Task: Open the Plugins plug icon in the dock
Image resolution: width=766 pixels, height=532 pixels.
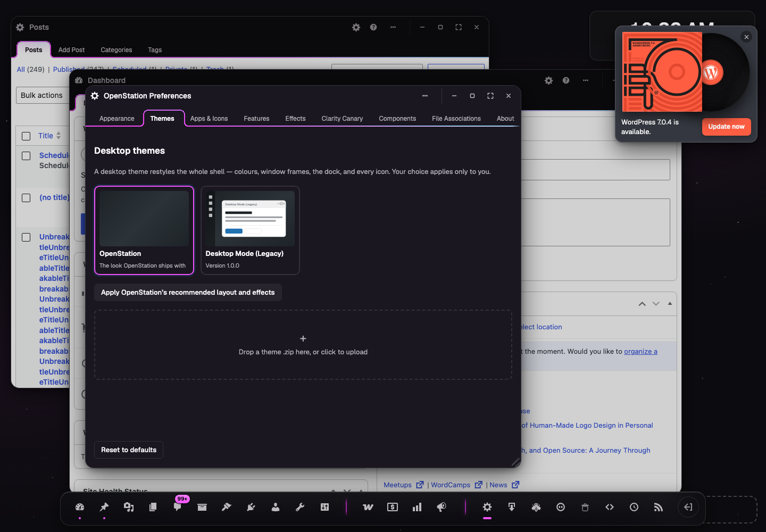Action: [x=251, y=507]
